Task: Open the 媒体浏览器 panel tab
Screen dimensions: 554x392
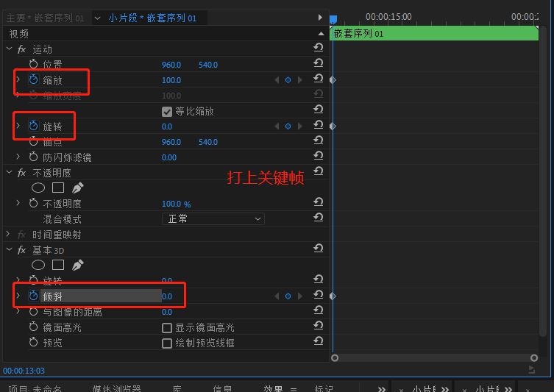Action: pos(116,388)
